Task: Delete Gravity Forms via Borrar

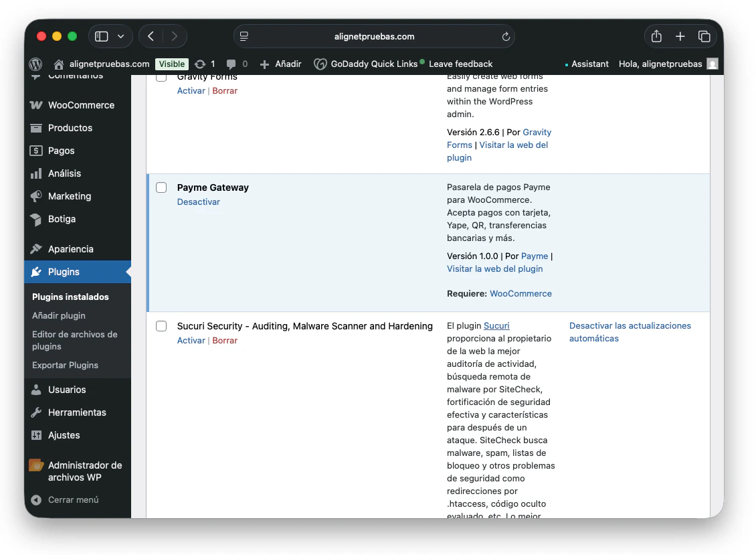Action: tap(225, 91)
